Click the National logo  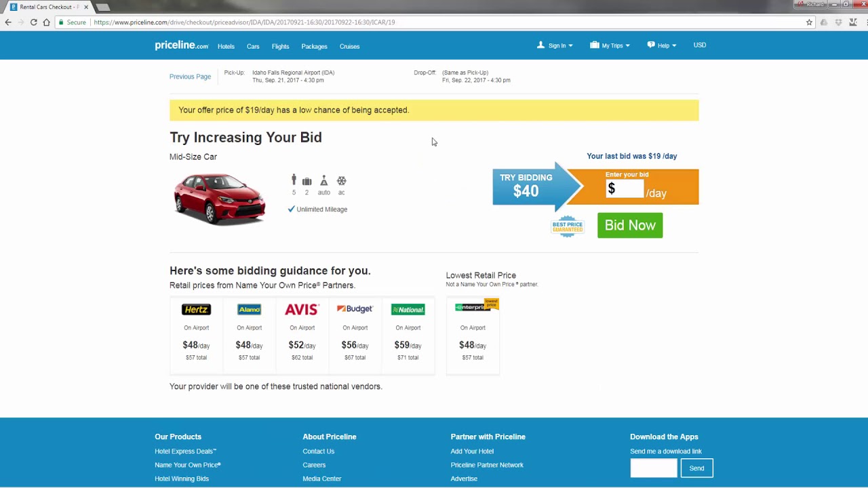(x=408, y=310)
